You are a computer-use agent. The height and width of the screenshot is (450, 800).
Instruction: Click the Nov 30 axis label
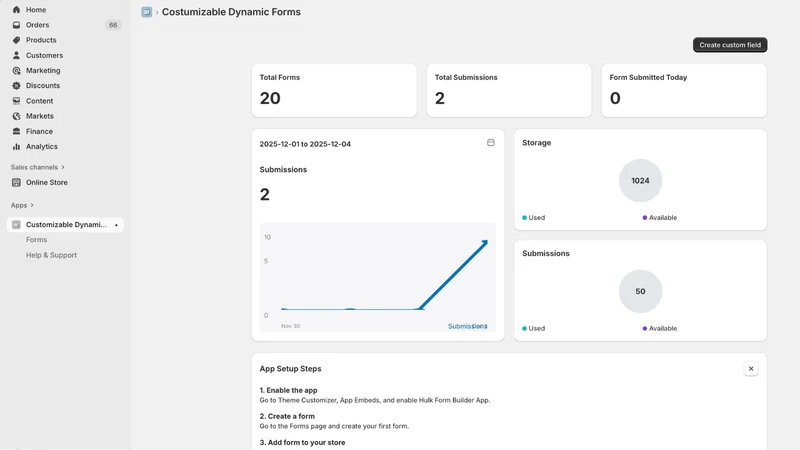click(290, 326)
